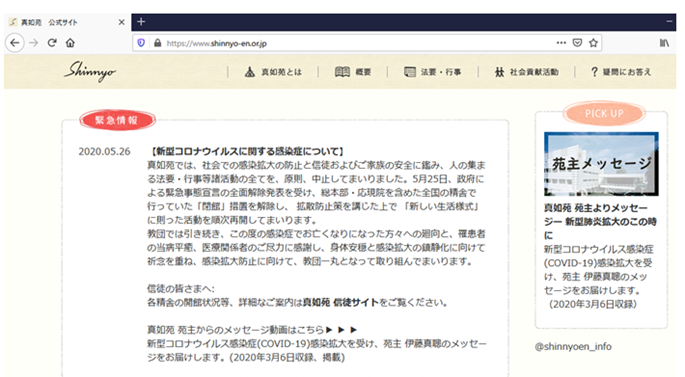Click the red 緊急情報 badge
This screenshot has height=377, width=685.
point(117,120)
